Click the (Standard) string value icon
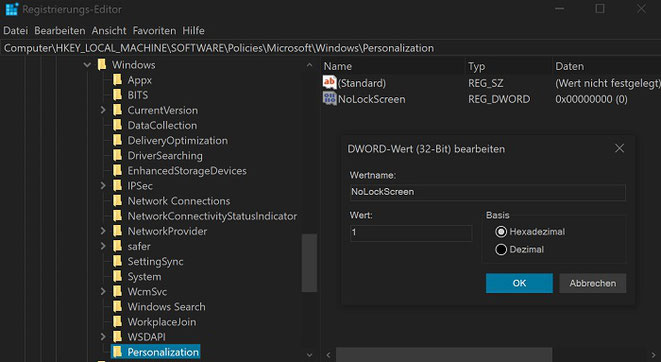The image size is (661, 362). (x=330, y=82)
